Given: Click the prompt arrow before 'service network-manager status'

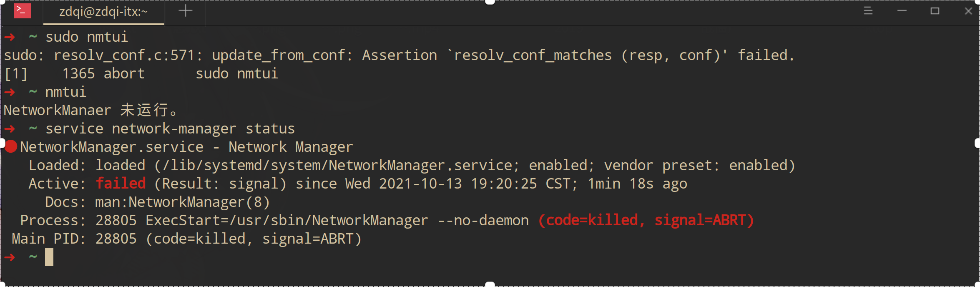Looking at the screenshot, I should coord(10,129).
